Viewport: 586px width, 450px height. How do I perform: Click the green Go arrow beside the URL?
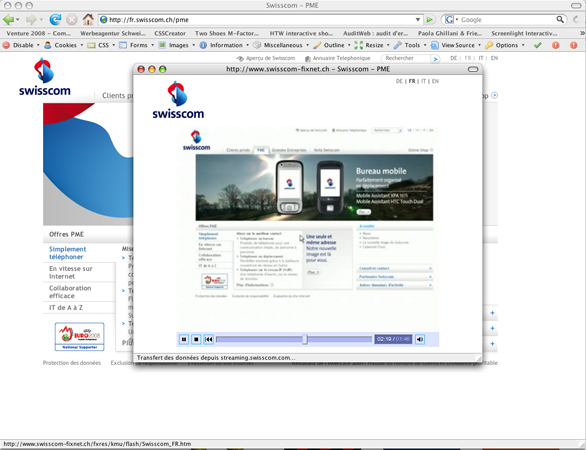point(429,19)
